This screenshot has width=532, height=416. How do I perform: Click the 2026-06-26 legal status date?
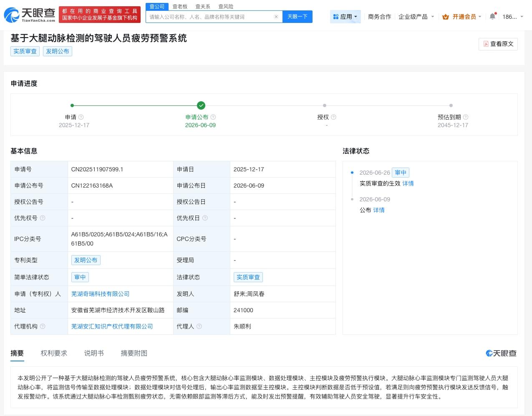[x=375, y=173]
